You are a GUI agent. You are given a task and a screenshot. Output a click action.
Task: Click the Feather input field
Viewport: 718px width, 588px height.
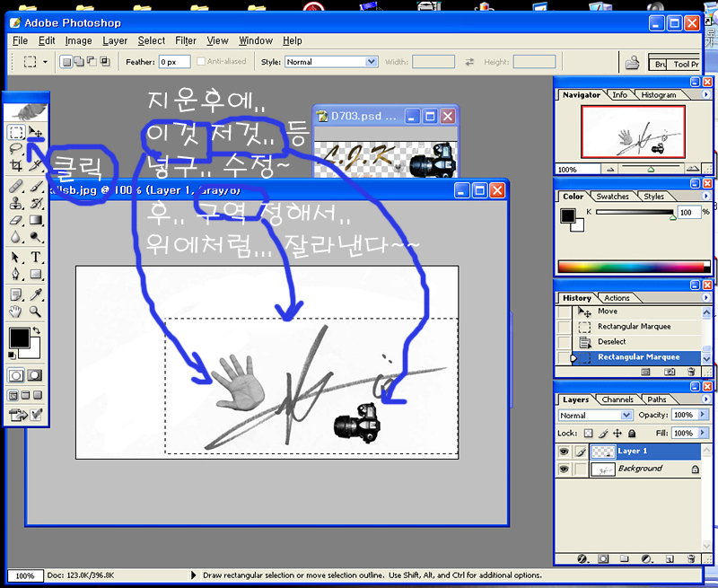(x=179, y=62)
